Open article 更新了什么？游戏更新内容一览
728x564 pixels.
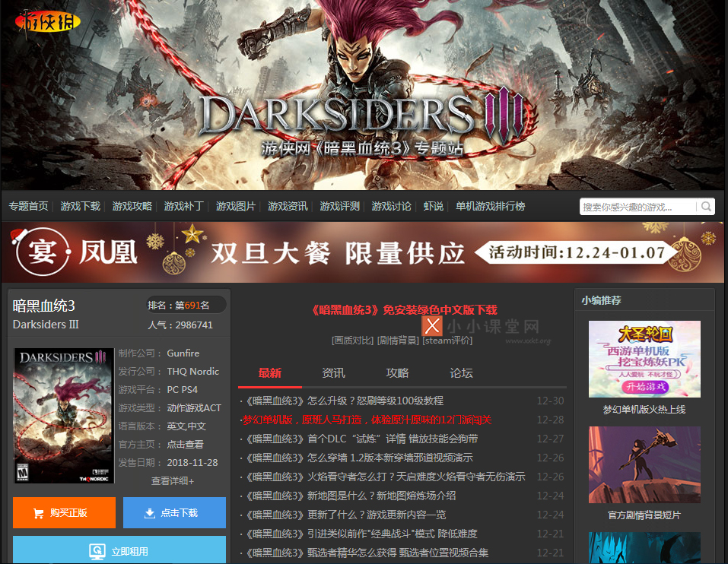346,515
